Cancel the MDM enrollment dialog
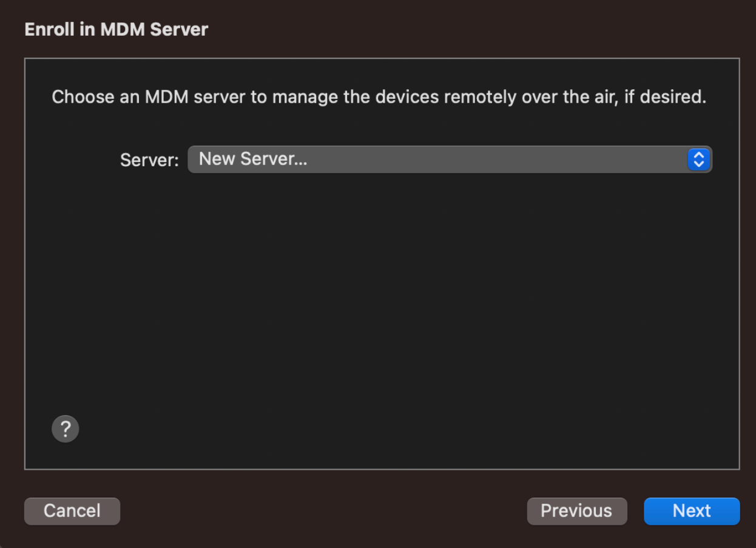 point(72,511)
